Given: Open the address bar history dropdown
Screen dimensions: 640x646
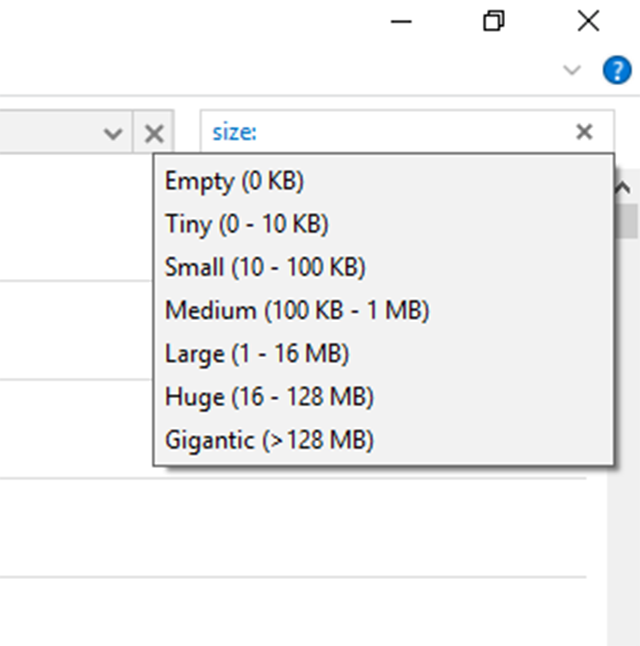Looking at the screenshot, I should coord(114,133).
